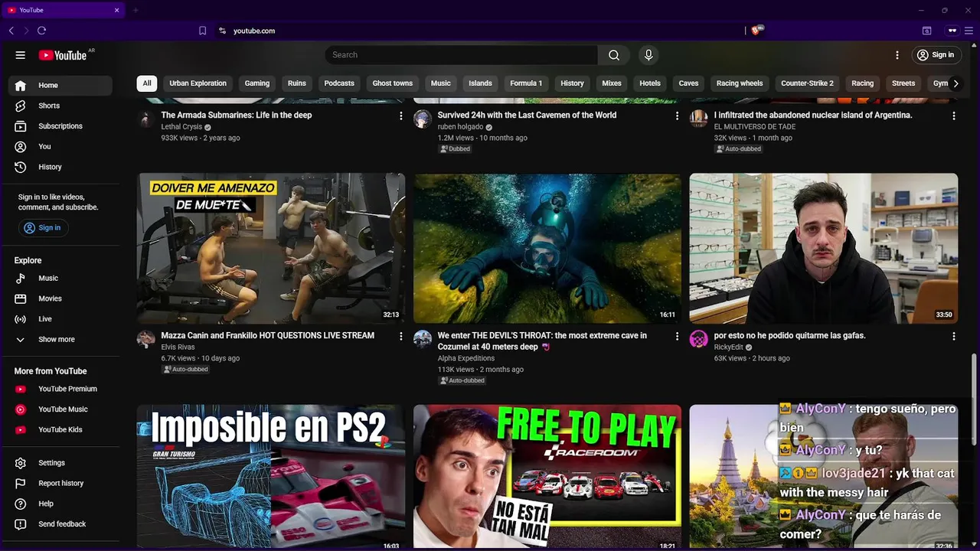Click the Search input field
The height and width of the screenshot is (551, 980).
point(462,55)
